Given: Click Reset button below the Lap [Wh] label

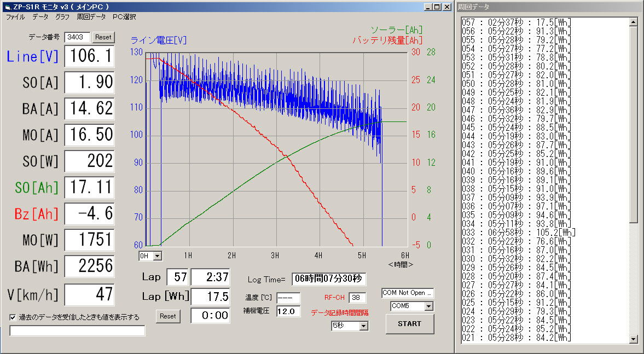Looking at the screenshot, I should (167, 316).
